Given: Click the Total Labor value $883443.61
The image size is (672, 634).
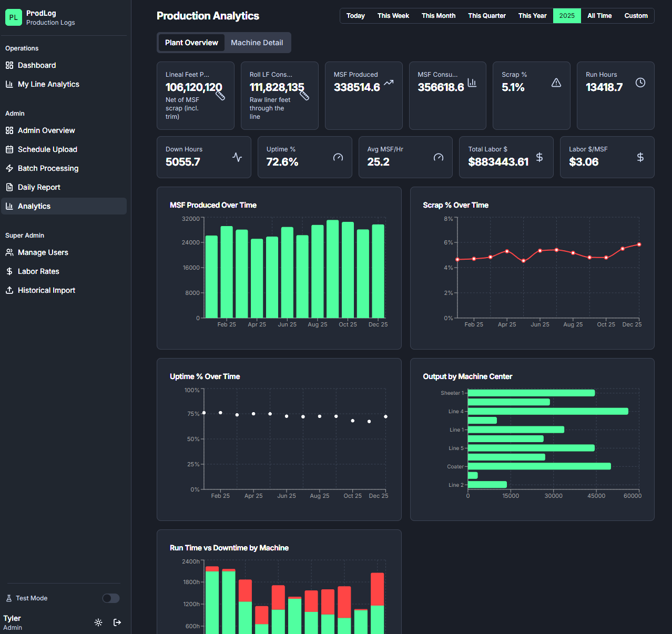Looking at the screenshot, I should pyautogui.click(x=498, y=162).
